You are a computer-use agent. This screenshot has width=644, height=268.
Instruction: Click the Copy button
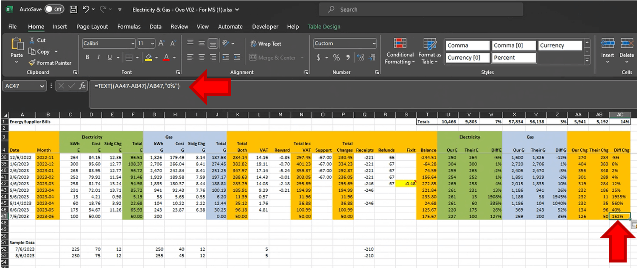39,51
